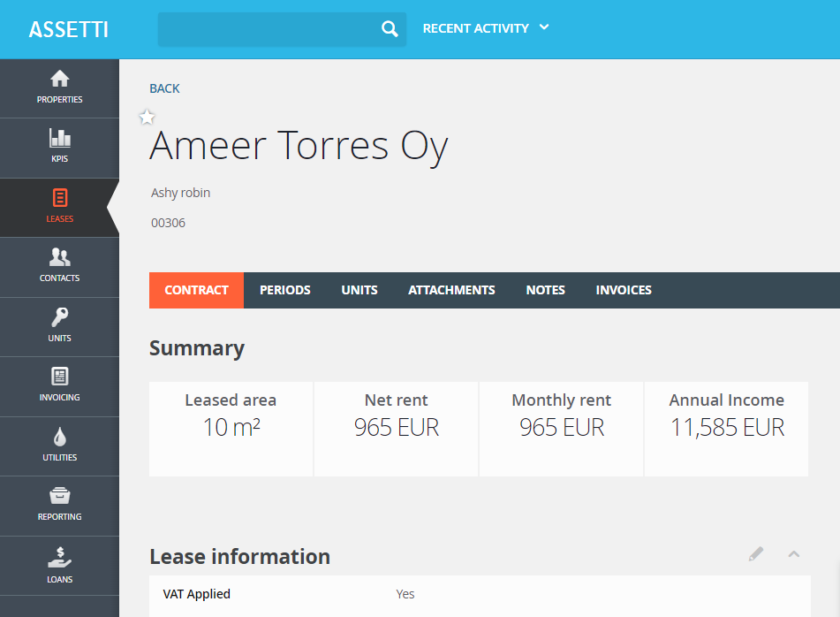Open Units key icon in sidebar
840x617 pixels.
click(x=59, y=327)
